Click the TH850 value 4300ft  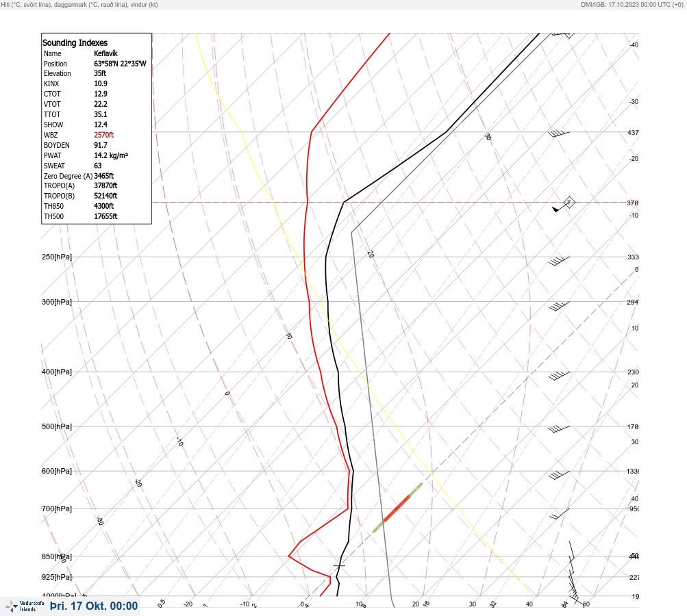[104, 206]
